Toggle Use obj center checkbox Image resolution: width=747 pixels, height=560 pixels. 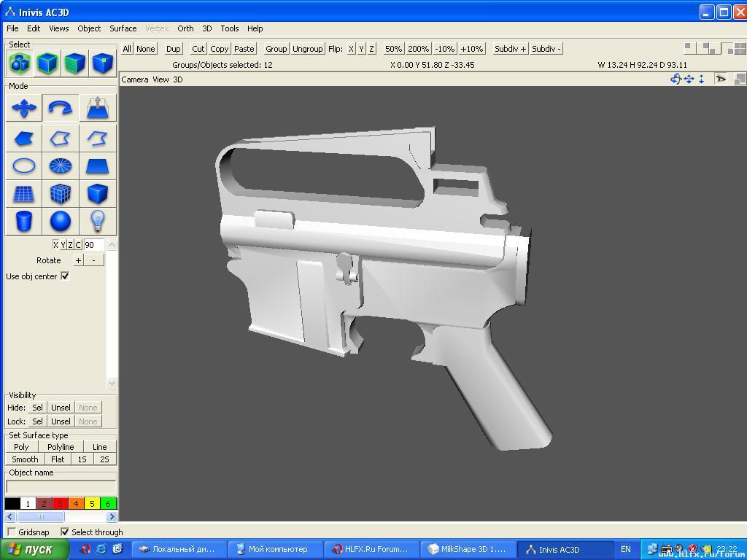[x=65, y=276]
